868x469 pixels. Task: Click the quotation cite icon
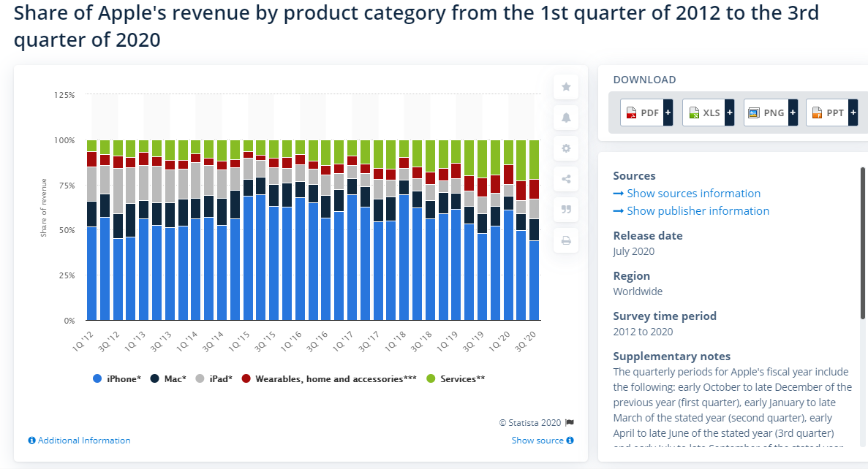pyautogui.click(x=566, y=210)
